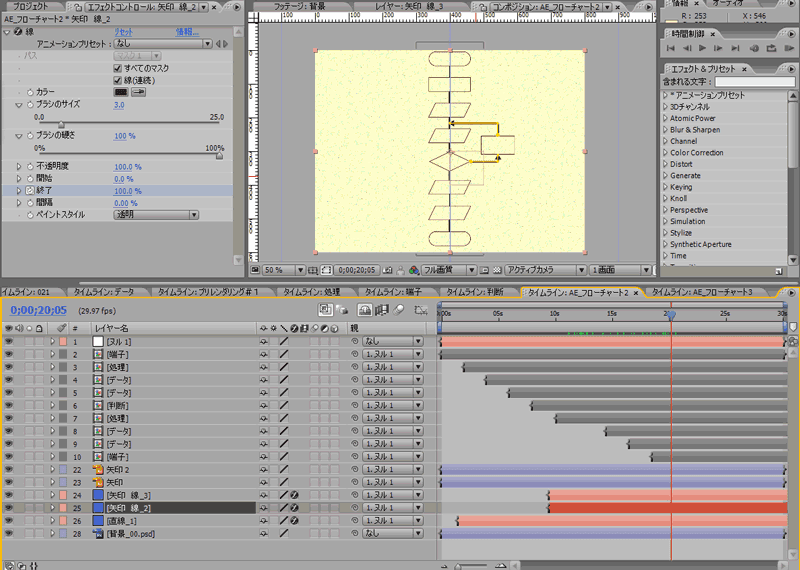Toggle stopwatch for ブラシのサイズ
The height and width of the screenshot is (570, 800).
tap(30, 105)
